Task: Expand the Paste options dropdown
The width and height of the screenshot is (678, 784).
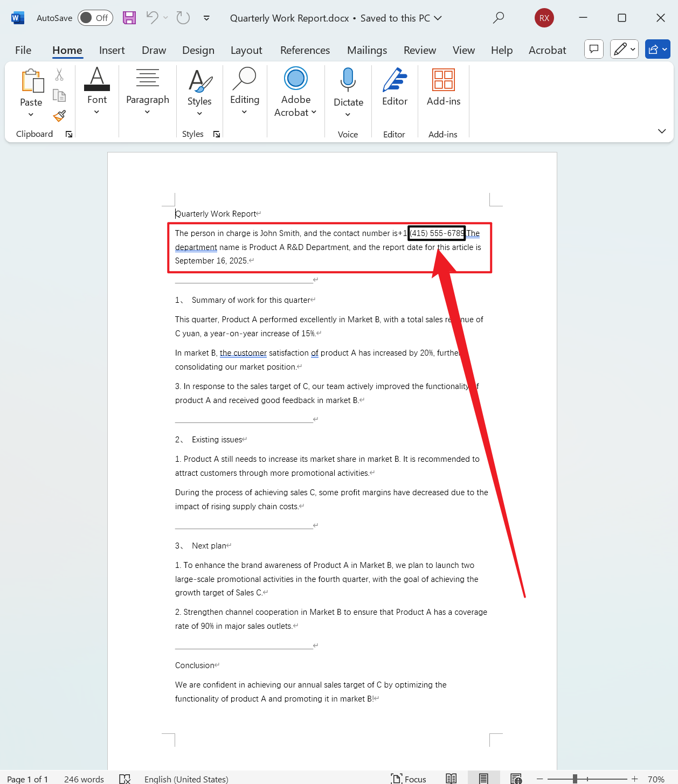Action: coord(31,114)
